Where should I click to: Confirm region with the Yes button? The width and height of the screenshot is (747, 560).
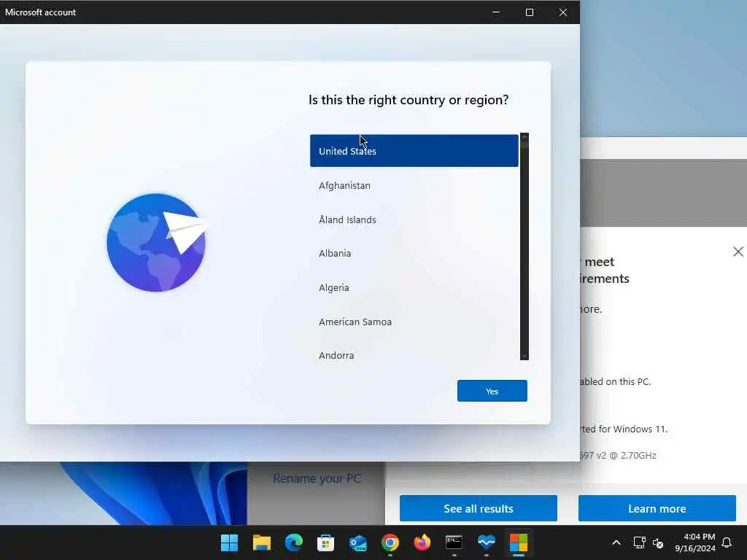pyautogui.click(x=492, y=391)
